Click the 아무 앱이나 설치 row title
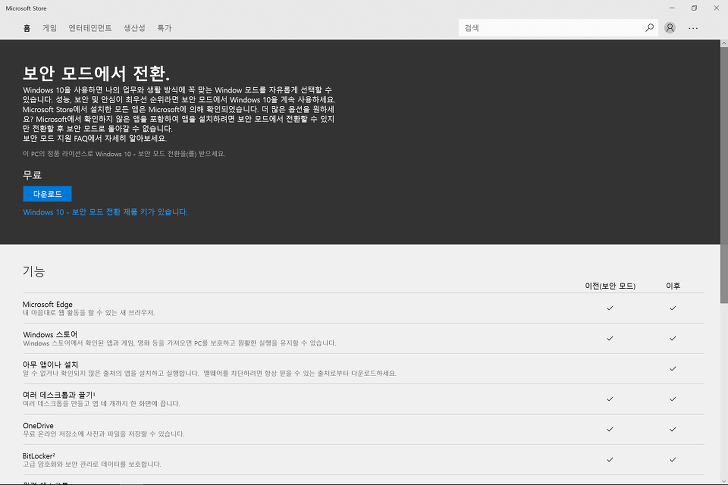Viewport: 728px width, 485px height. coord(51,365)
